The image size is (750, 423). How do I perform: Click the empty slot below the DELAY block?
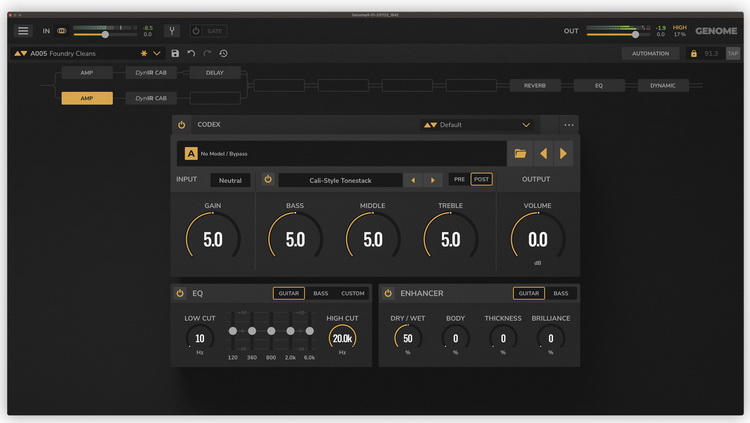[x=215, y=98]
